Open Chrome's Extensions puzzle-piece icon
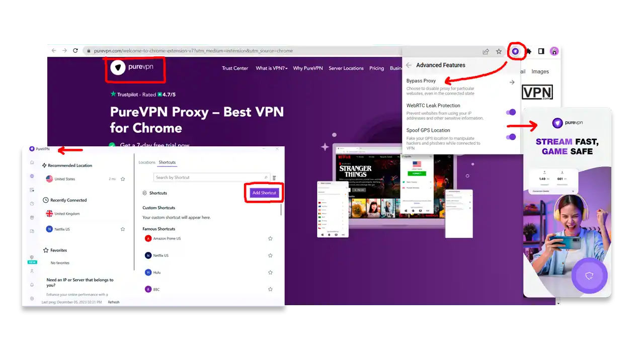This screenshot has width=644, height=362. coord(528,51)
